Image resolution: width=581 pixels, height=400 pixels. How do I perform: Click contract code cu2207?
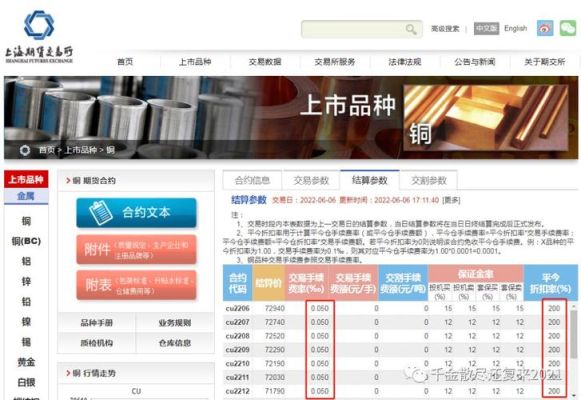pos(238,322)
